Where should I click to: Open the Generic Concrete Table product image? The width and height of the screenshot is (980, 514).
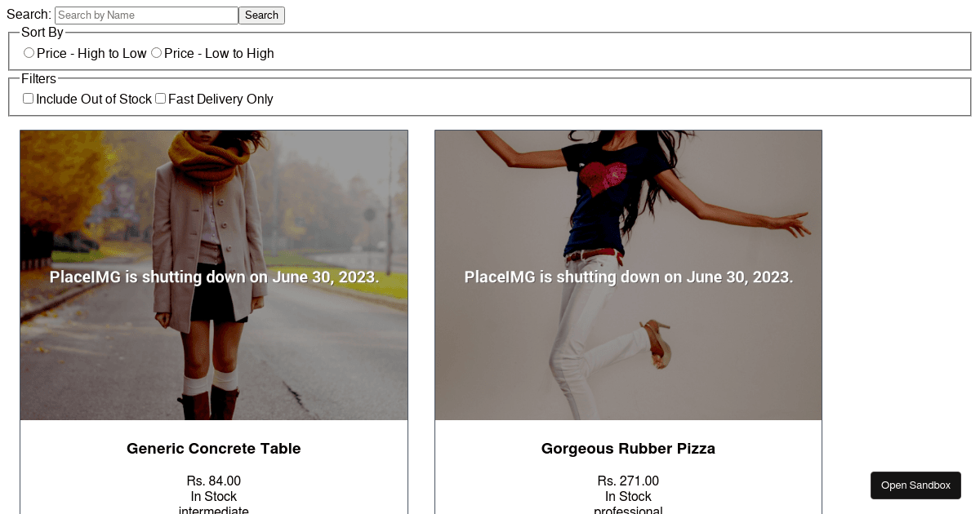(214, 275)
